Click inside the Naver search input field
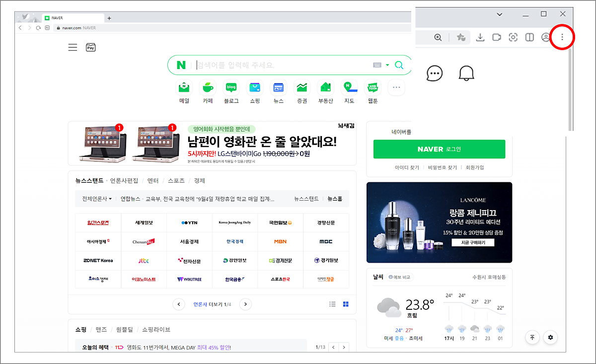Screen dimensions: 596x364 point(278,65)
